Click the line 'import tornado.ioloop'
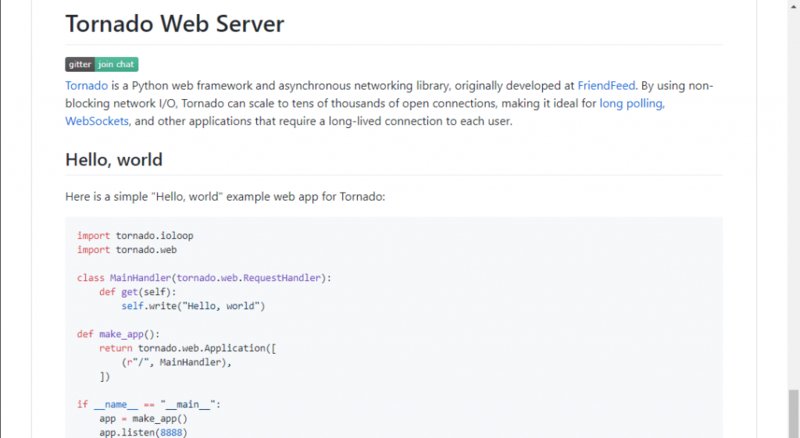 tap(135, 236)
